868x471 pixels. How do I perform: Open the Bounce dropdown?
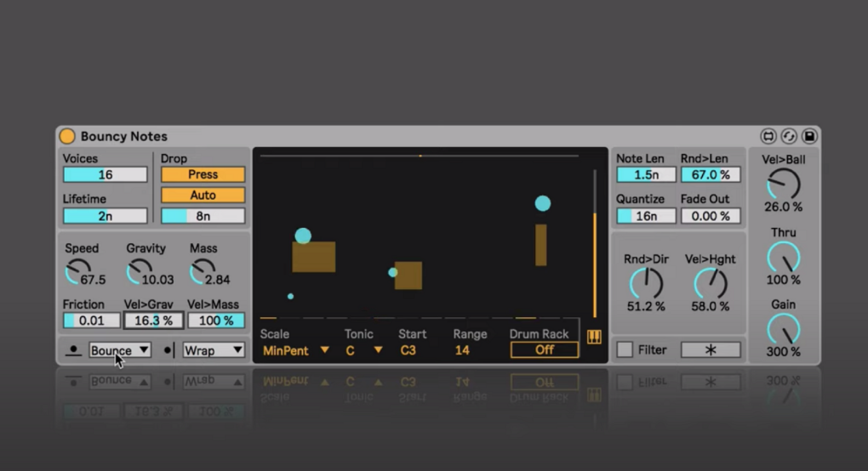coord(120,350)
